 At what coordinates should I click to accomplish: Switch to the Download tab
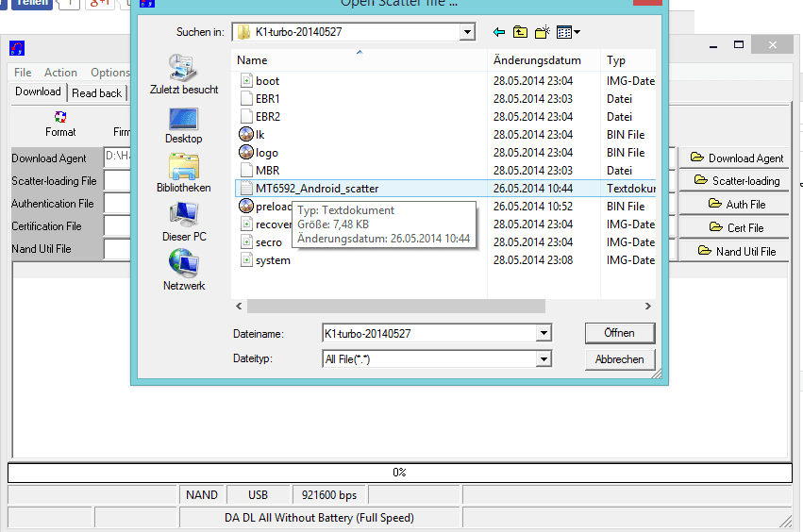(x=38, y=91)
